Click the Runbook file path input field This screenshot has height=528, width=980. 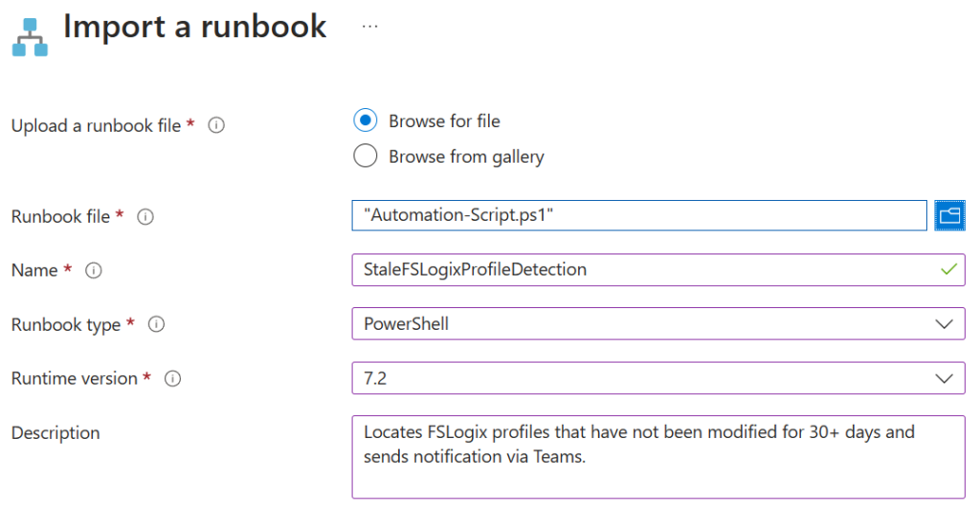(639, 216)
